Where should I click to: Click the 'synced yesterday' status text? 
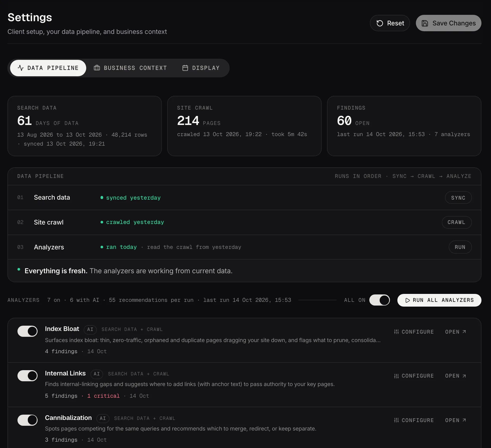tap(133, 198)
